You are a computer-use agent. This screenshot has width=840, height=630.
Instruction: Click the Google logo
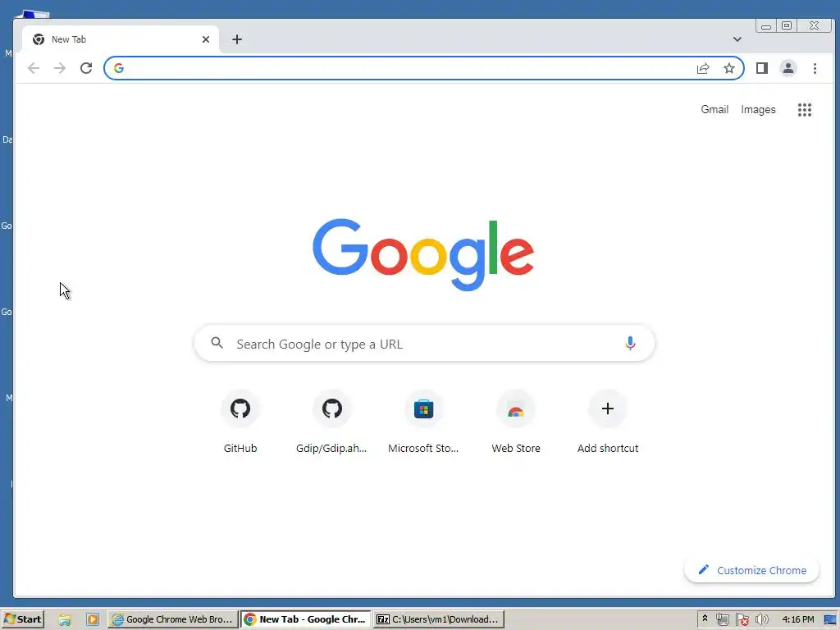point(423,254)
